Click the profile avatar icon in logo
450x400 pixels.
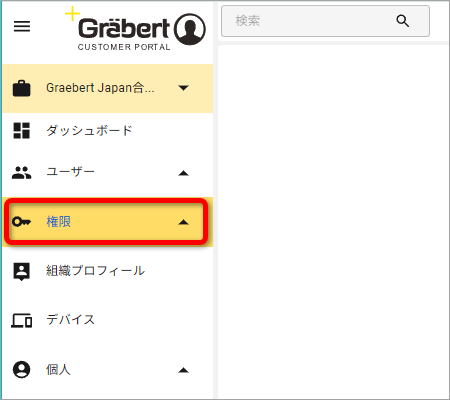point(190,29)
